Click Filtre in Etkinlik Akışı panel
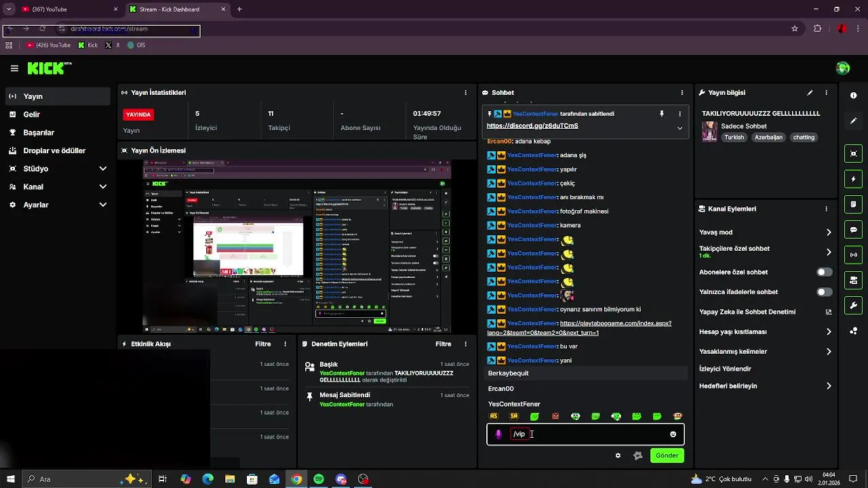868x488 pixels. click(263, 344)
